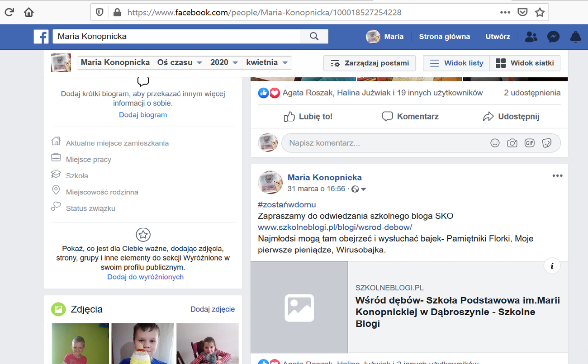This screenshot has height=364, width=588.
Task: Open the post options three-dot menu
Action: coord(557,176)
